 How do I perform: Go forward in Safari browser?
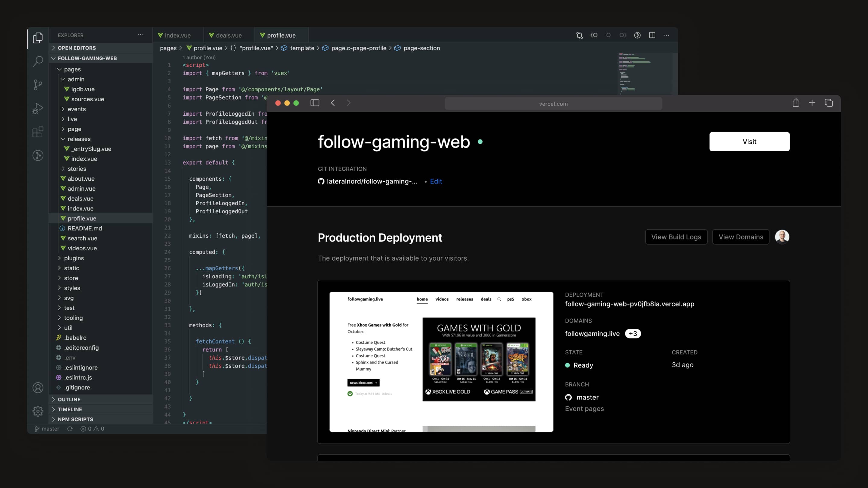348,103
